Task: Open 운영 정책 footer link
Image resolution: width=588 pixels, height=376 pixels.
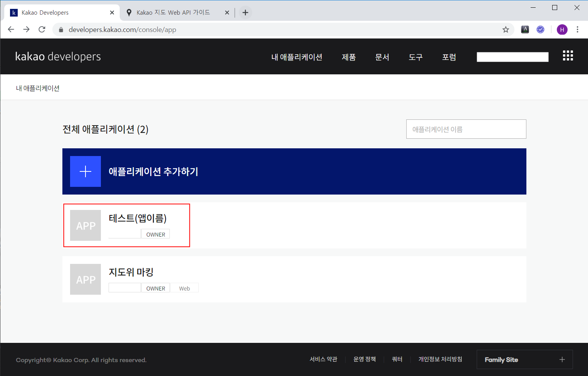Action: tap(365, 359)
